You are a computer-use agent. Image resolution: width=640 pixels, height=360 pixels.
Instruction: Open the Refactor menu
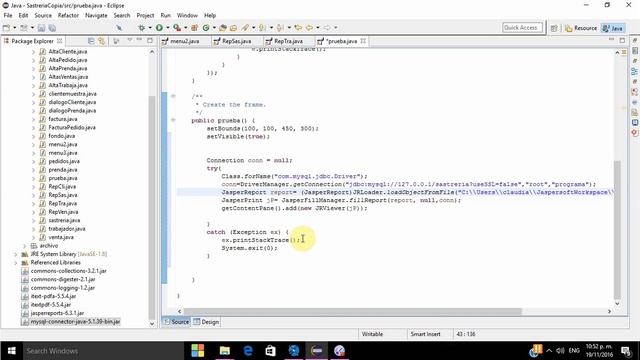coord(68,15)
